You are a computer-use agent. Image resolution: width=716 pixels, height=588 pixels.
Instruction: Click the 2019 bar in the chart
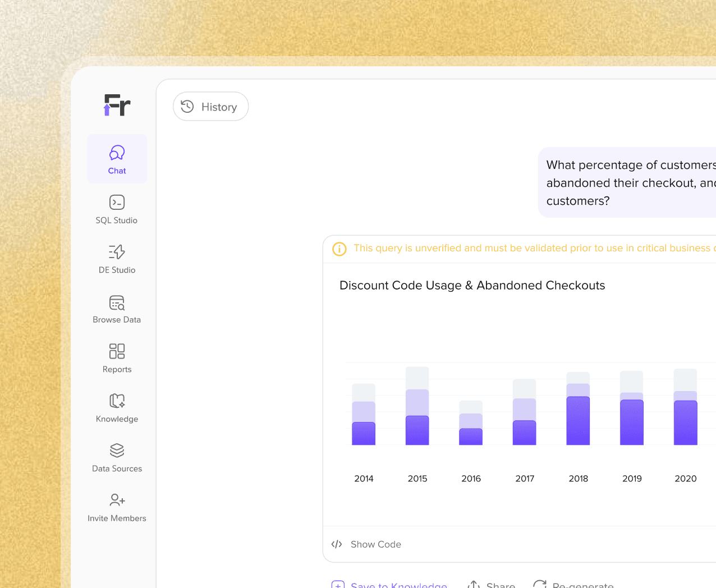[632, 408]
